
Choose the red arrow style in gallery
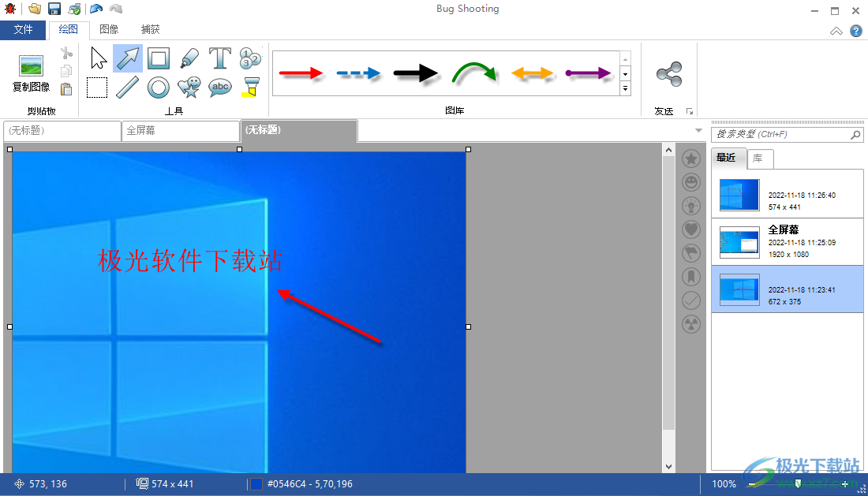(x=301, y=73)
